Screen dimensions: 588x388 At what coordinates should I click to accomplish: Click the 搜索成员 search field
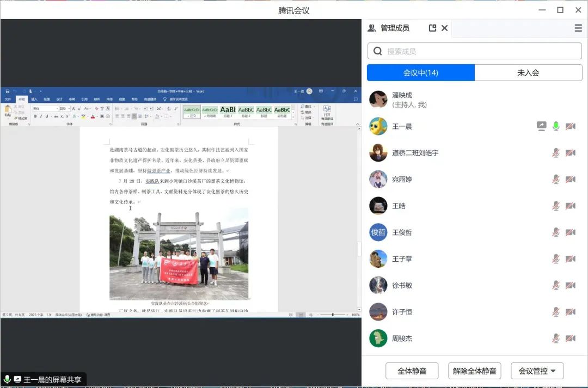pyautogui.click(x=479, y=51)
